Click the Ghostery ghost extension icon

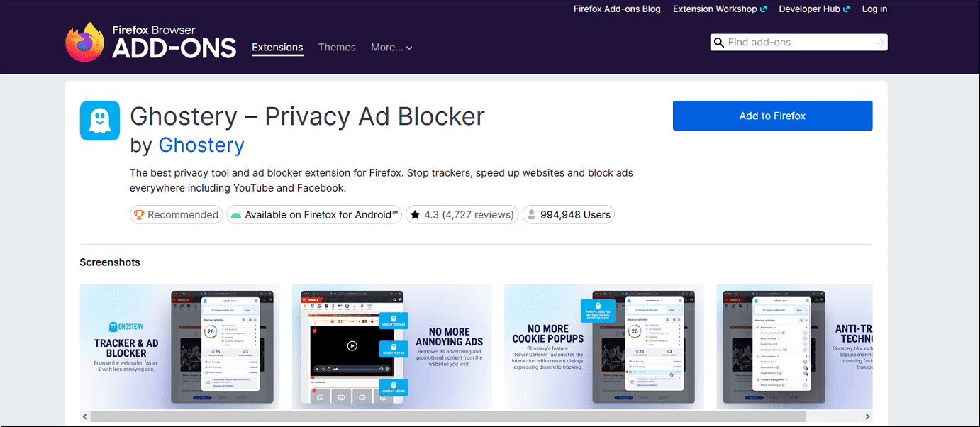click(99, 121)
